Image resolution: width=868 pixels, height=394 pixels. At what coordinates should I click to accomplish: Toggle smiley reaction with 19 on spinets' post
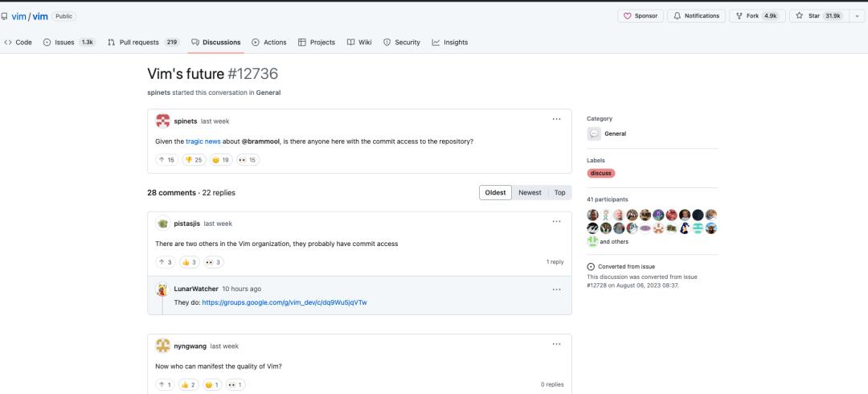221,159
